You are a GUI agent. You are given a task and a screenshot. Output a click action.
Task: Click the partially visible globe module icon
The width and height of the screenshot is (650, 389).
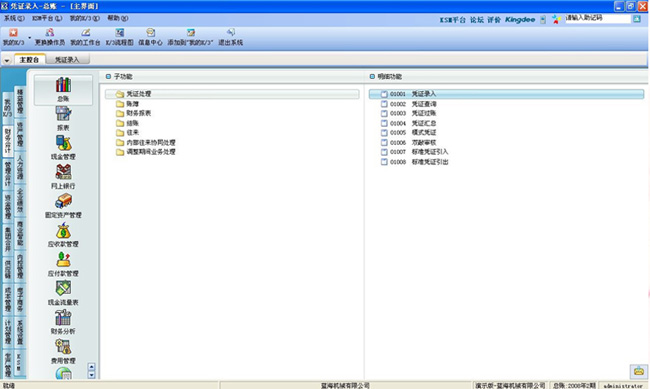63,374
